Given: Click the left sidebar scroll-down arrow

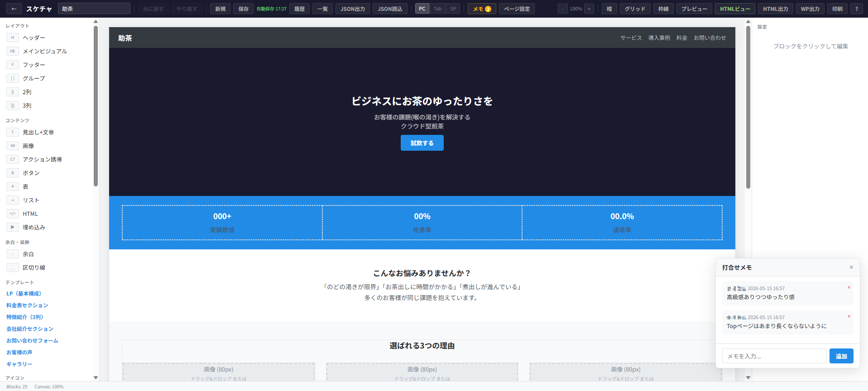Looking at the screenshot, I should pos(96,377).
